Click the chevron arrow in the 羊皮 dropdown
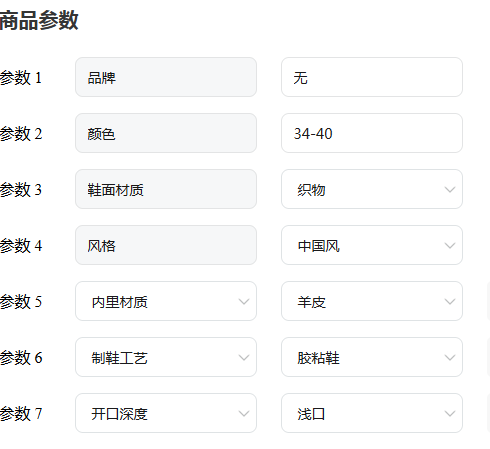The height and width of the screenshot is (449, 490). click(450, 302)
